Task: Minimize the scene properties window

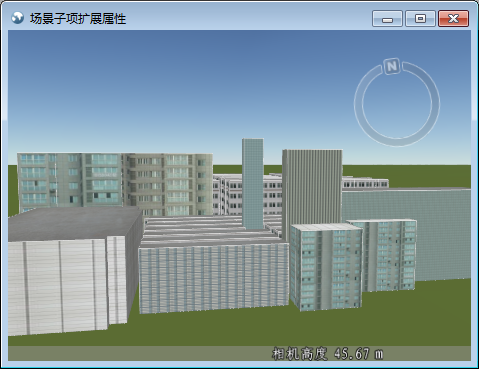Action: tap(387, 18)
